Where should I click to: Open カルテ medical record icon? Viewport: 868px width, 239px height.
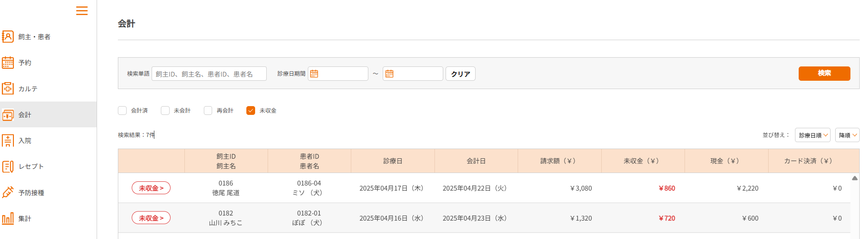coord(8,89)
